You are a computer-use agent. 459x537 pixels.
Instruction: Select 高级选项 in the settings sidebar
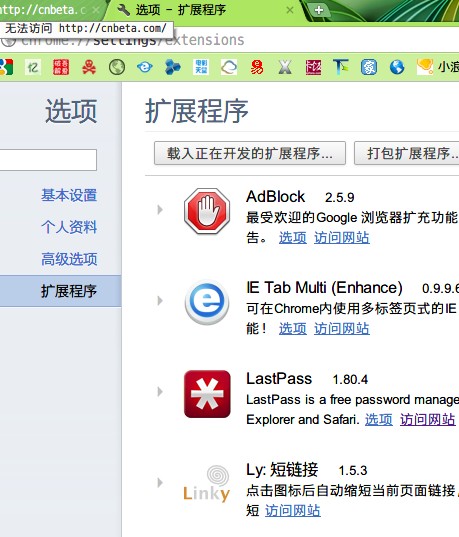[69, 259]
